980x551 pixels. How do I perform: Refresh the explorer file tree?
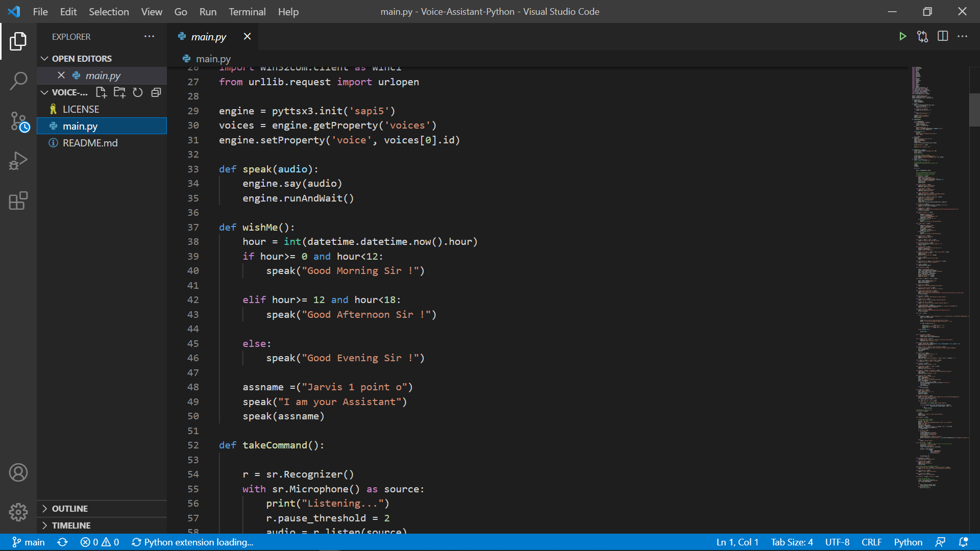point(138,92)
